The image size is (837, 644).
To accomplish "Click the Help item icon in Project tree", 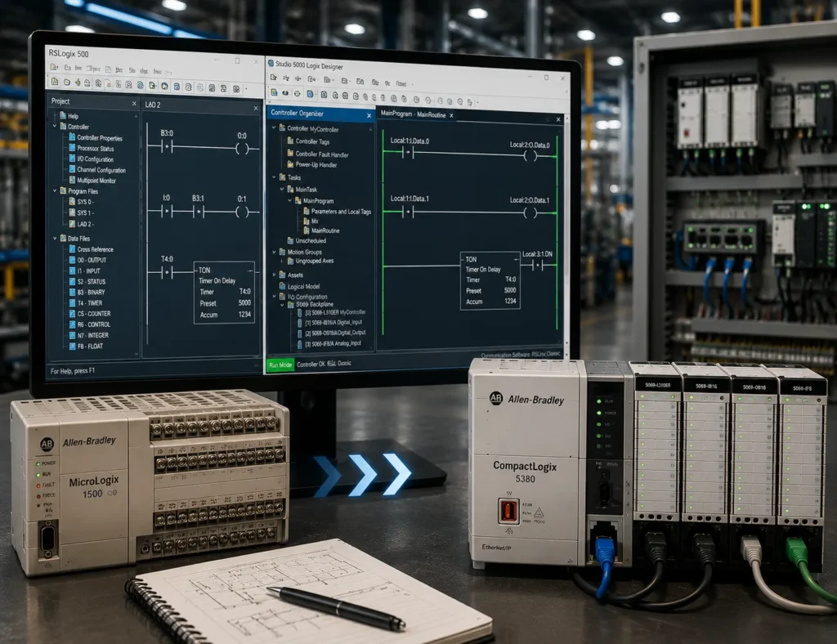I will (63, 115).
